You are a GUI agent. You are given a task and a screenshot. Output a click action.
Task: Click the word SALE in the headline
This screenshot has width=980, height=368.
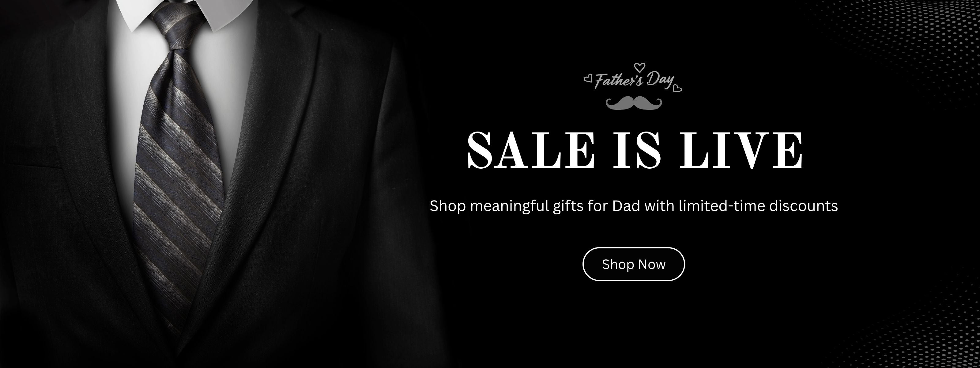click(x=531, y=150)
